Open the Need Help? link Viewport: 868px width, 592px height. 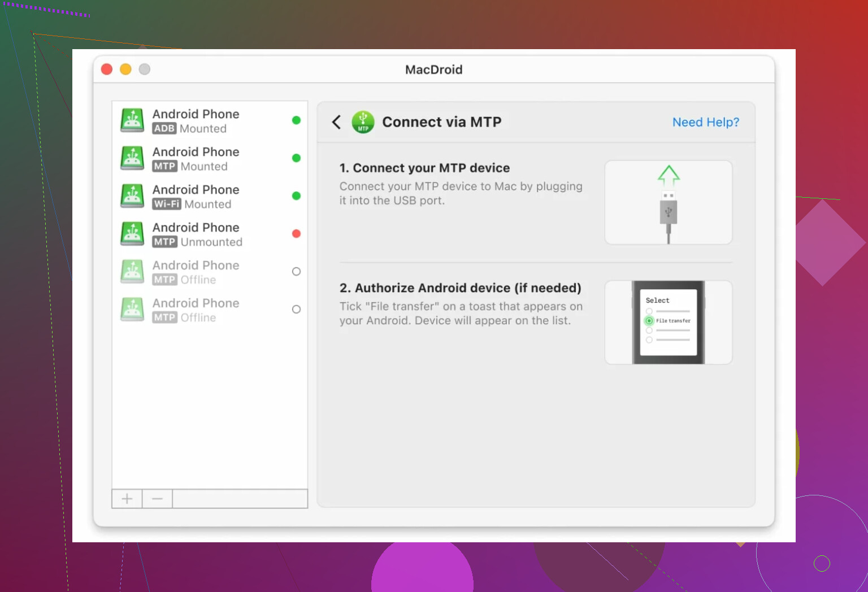[705, 122]
